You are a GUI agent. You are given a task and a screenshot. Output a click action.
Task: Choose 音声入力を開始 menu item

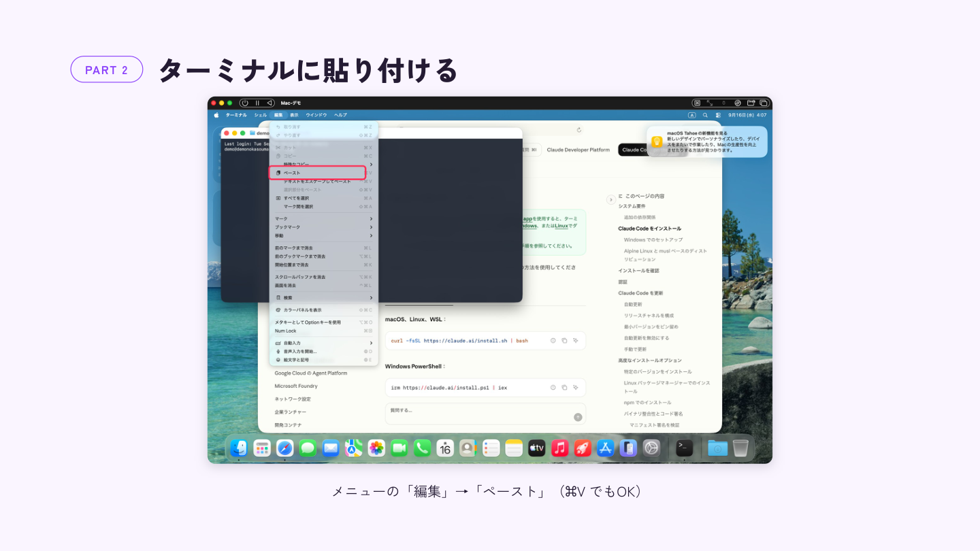click(x=324, y=351)
